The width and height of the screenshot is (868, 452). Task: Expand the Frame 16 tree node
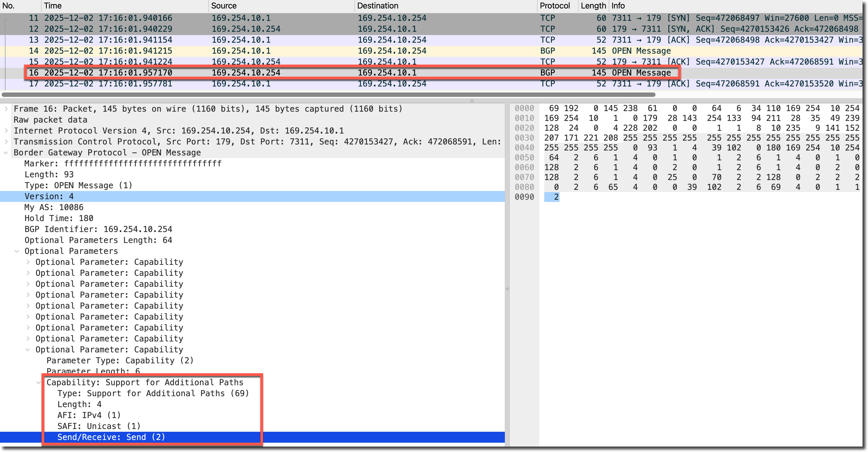[6, 109]
